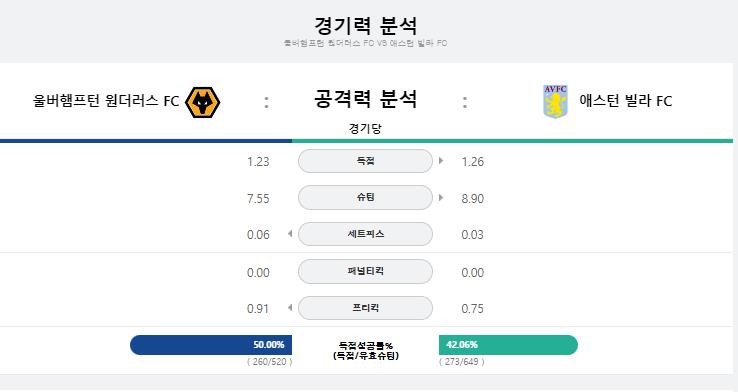Select the 프리킥 stat button
The image size is (738, 392).
pyautogui.click(x=365, y=308)
